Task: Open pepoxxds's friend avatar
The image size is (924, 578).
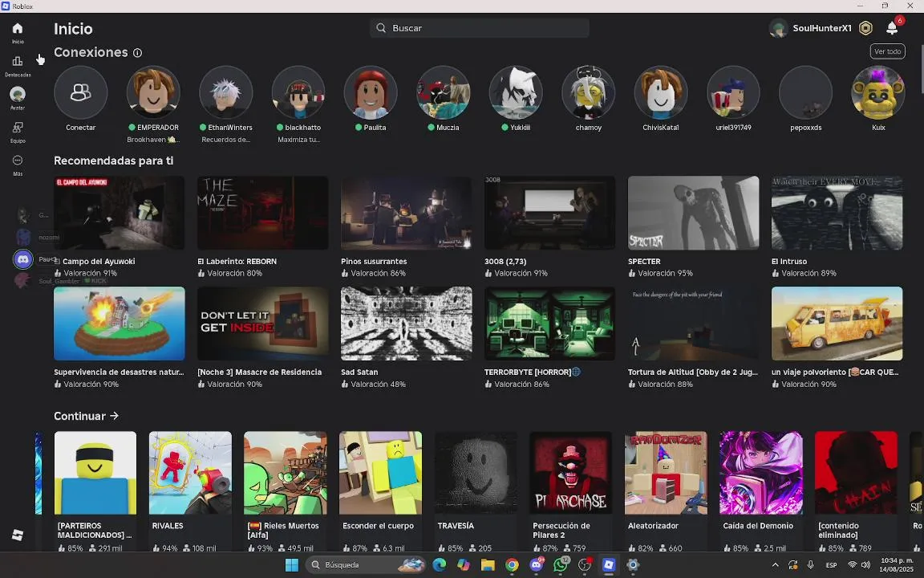Action: (x=805, y=92)
